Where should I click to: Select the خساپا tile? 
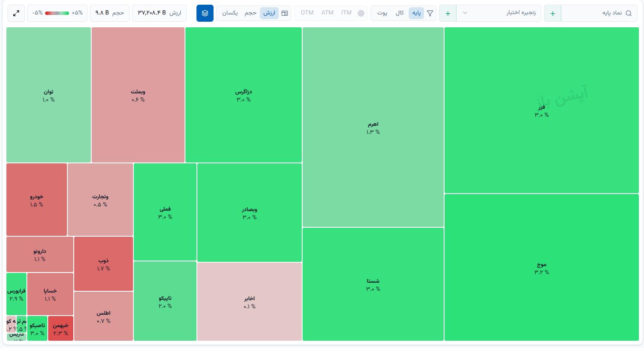[x=50, y=294]
